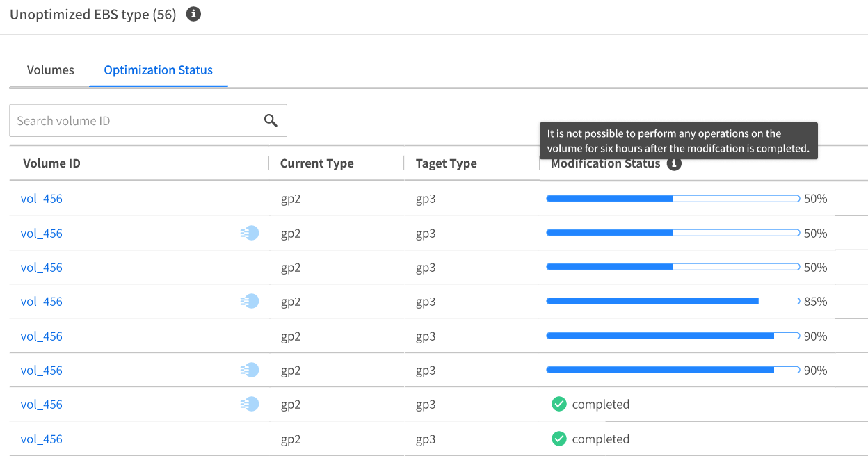
Task: Click the blue icon in the completed row
Action: point(250,405)
